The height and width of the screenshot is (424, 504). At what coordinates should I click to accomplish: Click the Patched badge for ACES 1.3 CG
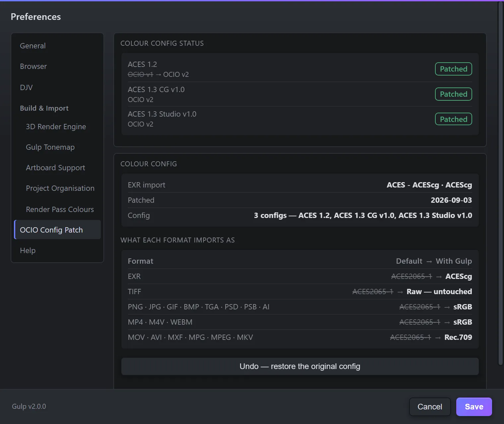(x=453, y=94)
